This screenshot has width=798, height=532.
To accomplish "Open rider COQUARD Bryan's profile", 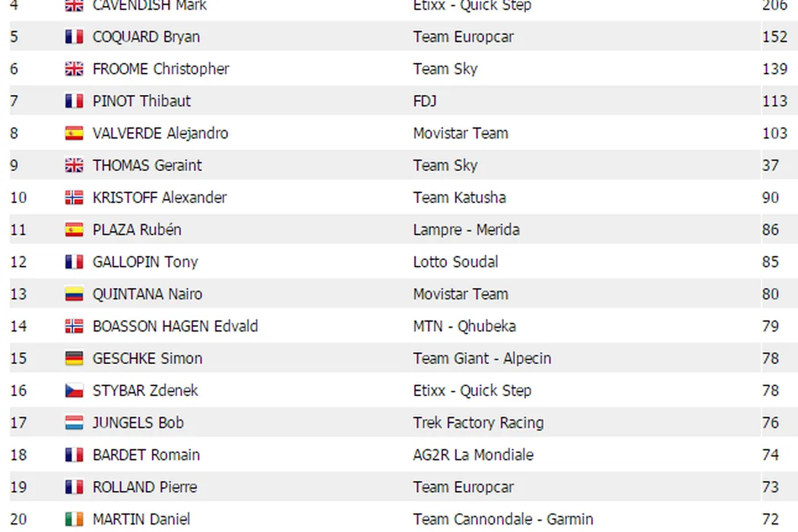I will (x=146, y=36).
